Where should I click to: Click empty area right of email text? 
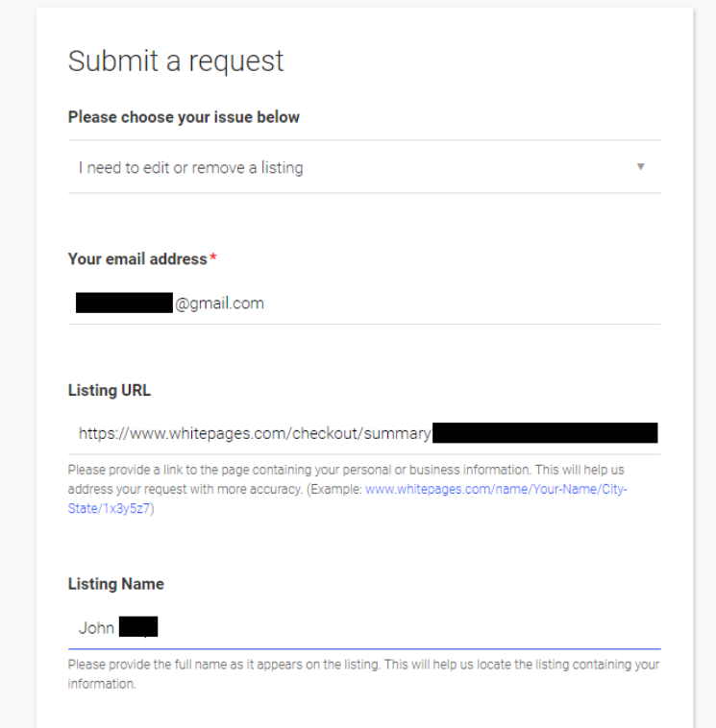tap(461, 303)
